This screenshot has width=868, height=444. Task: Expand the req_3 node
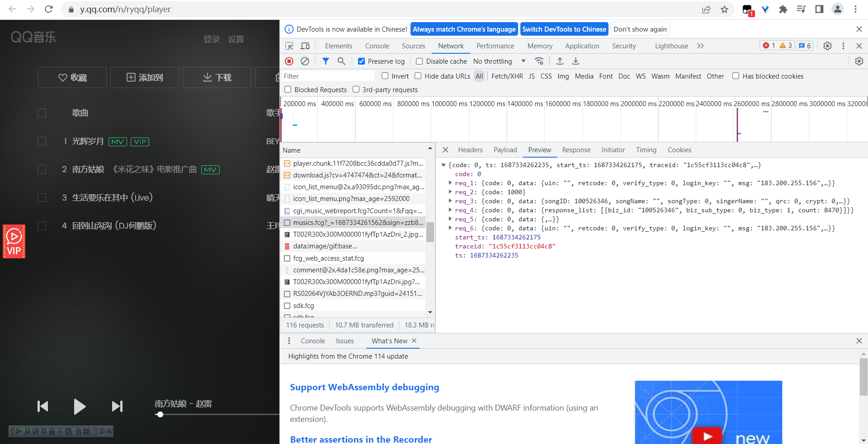coord(450,201)
